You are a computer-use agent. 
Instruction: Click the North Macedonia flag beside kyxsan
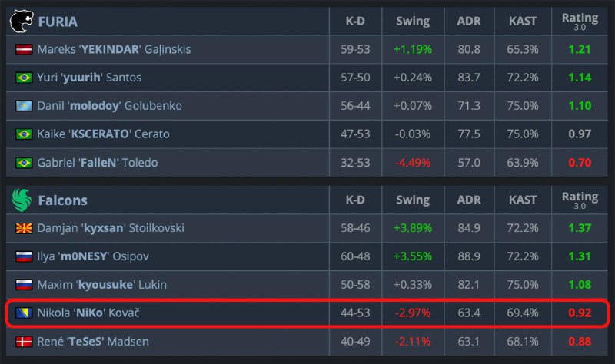pos(24,229)
